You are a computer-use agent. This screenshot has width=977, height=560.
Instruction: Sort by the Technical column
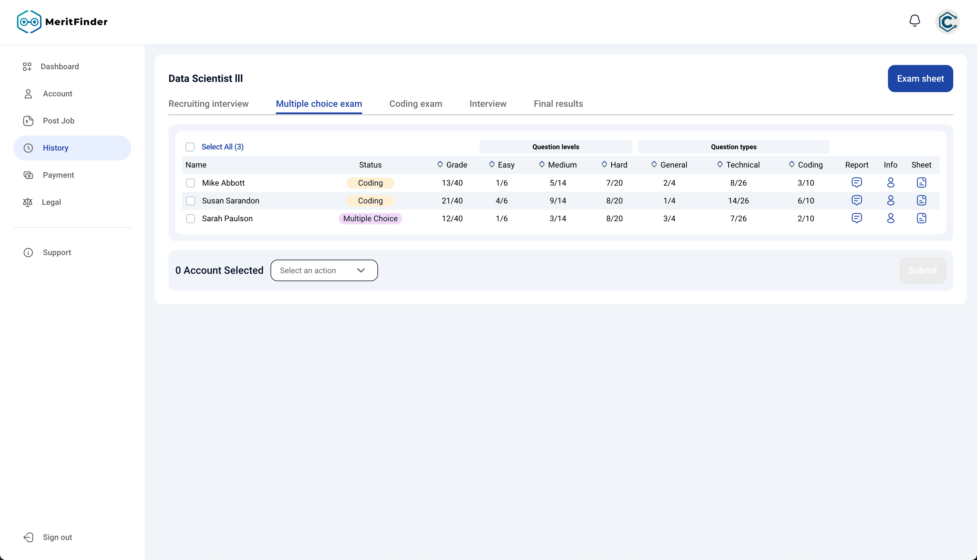(738, 165)
